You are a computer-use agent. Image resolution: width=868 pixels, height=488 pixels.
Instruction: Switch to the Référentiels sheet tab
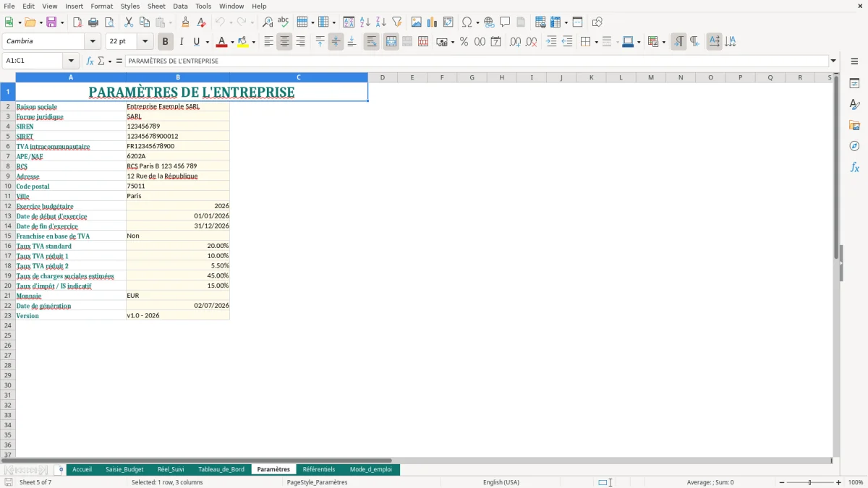tap(319, 469)
